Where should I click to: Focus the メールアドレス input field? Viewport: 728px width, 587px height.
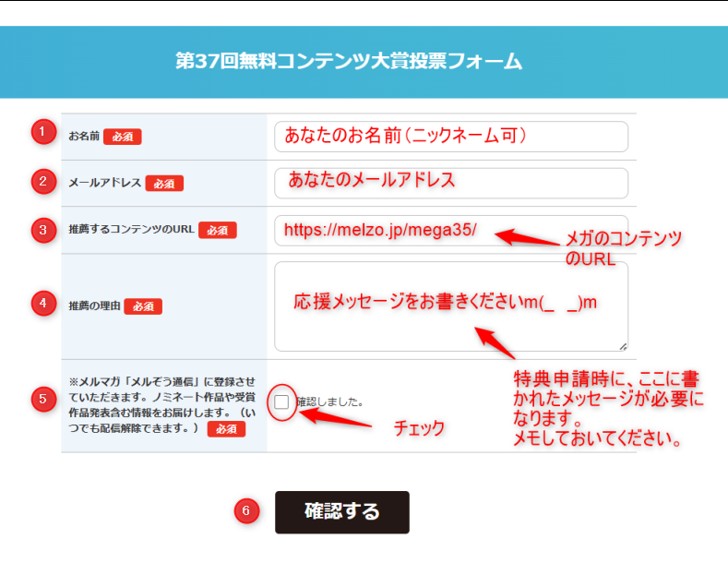click(x=450, y=182)
